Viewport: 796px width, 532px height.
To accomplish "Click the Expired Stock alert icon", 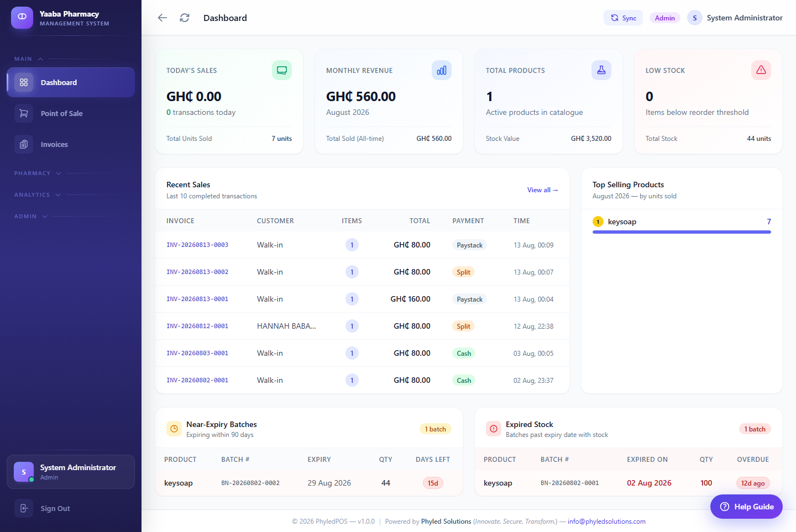I will click(x=494, y=429).
